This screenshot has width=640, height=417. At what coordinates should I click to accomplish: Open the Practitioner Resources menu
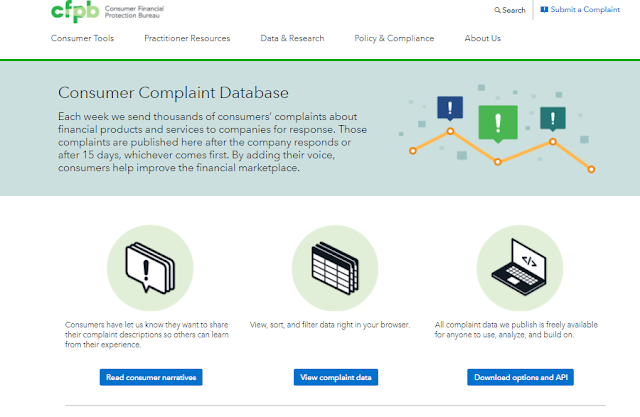(x=187, y=38)
